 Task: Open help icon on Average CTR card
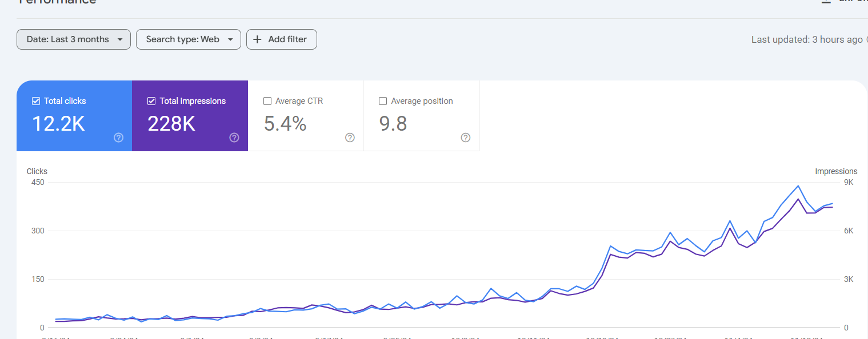click(x=350, y=138)
